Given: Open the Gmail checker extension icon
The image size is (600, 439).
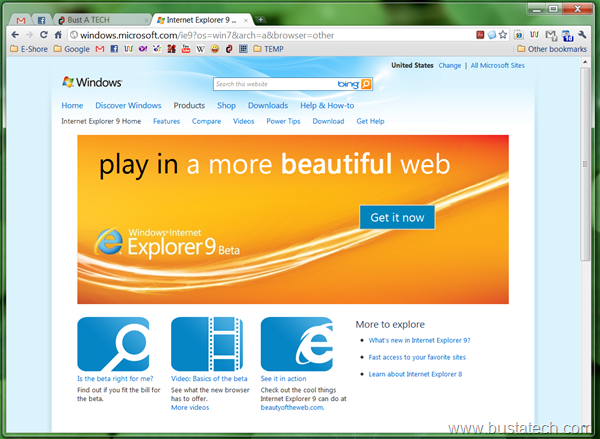Looking at the screenshot, I should point(551,35).
